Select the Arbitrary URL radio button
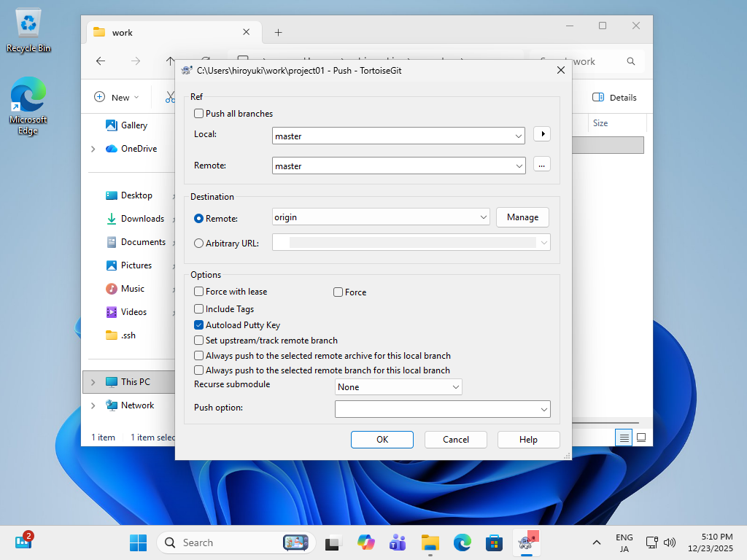This screenshot has height=560, width=747. point(199,244)
